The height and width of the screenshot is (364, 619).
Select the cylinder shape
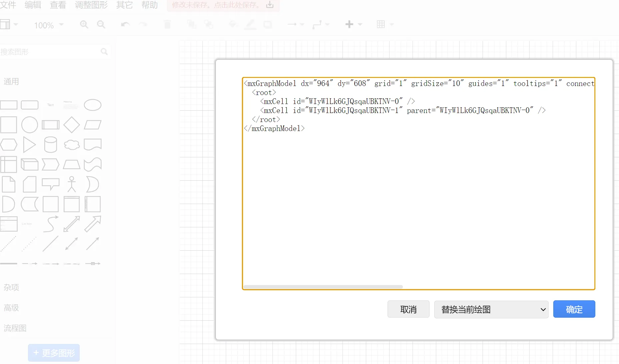point(51,145)
